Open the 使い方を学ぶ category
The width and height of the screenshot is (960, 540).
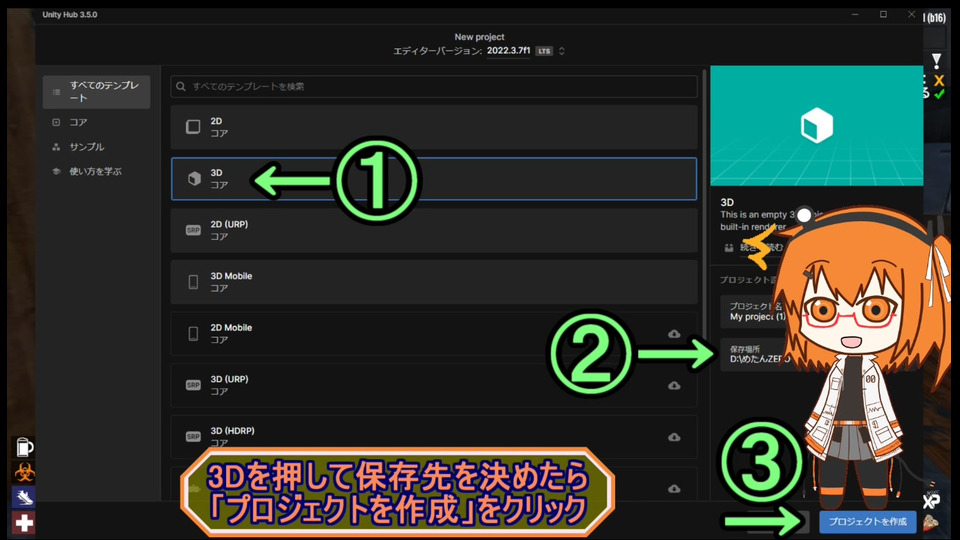pos(95,171)
